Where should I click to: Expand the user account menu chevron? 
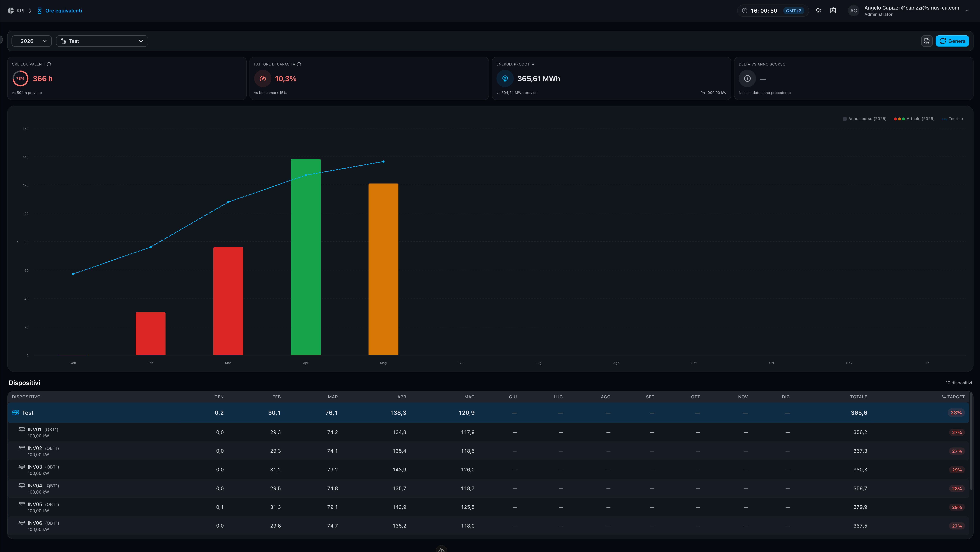click(x=967, y=11)
